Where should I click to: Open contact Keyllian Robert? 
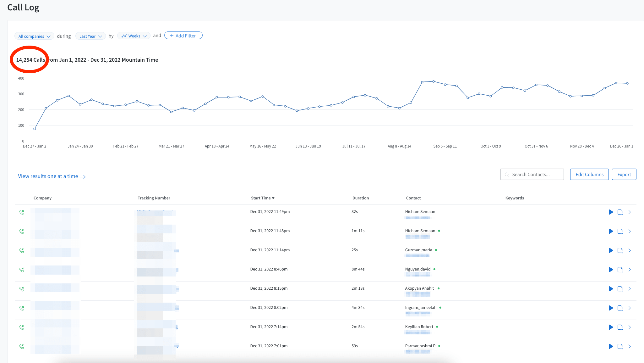(x=419, y=327)
